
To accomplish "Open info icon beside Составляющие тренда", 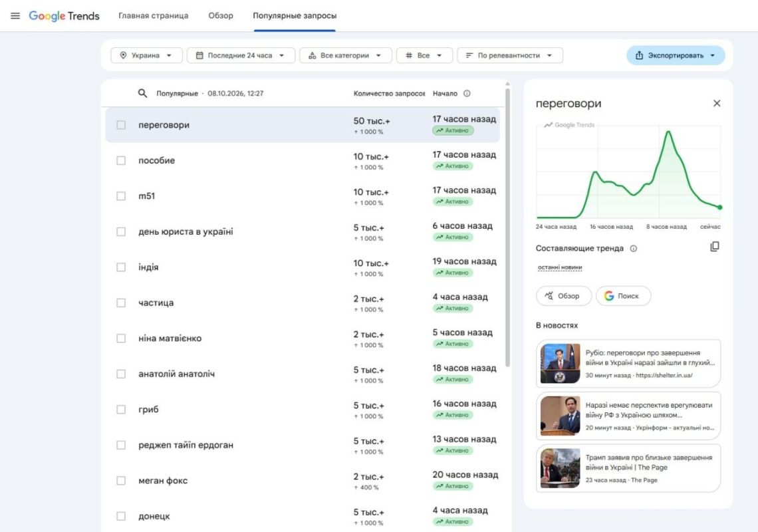I will (633, 249).
